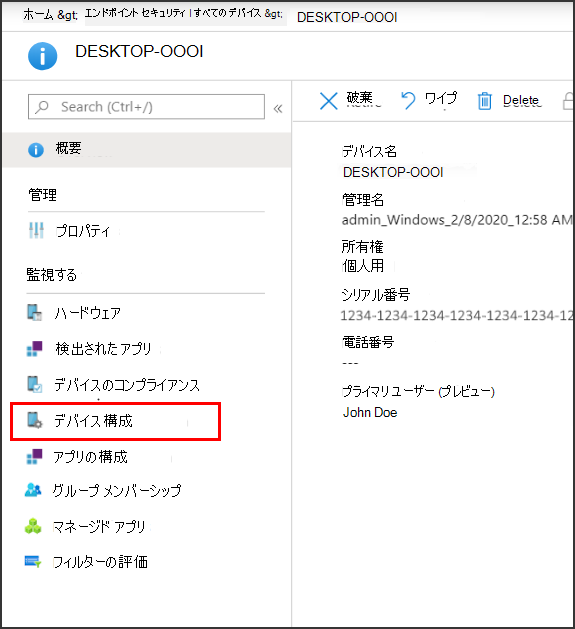Click the 概要 info icon in sidebar
The height and width of the screenshot is (629, 575).
[36, 150]
